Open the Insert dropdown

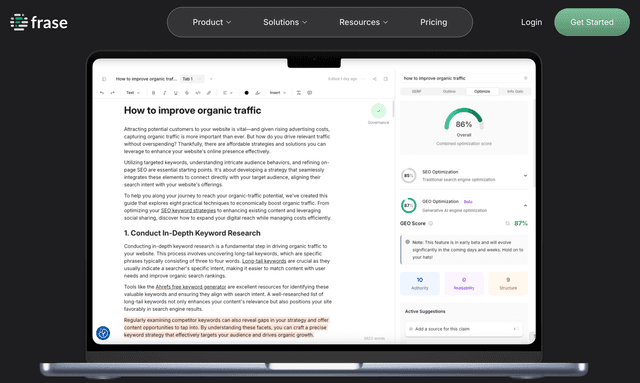pyautogui.click(x=278, y=93)
